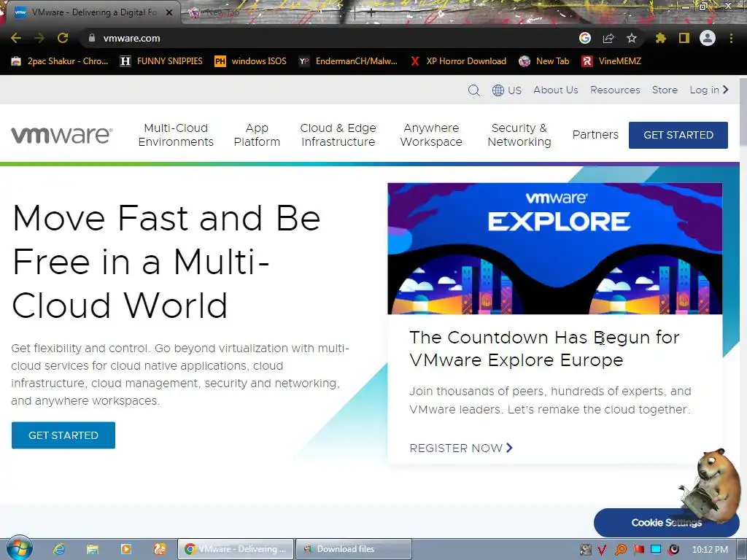This screenshot has height=560, width=747.
Task: Open the media player taskbar icon
Action: click(126, 549)
